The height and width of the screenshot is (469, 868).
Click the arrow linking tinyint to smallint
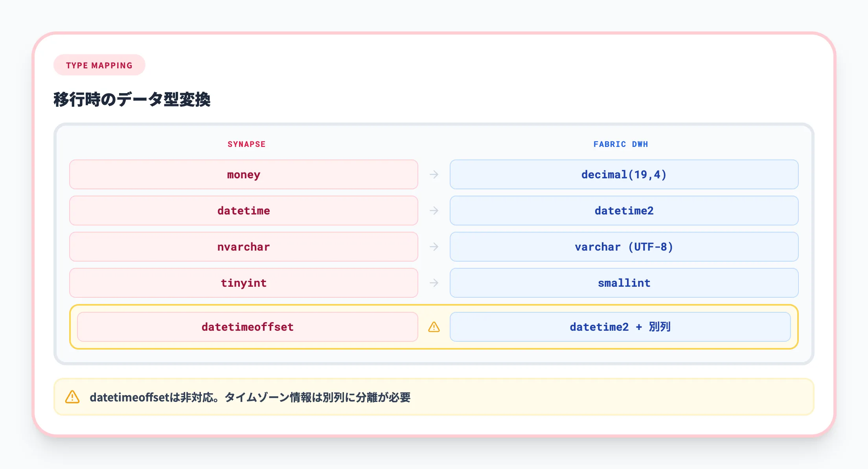tap(434, 282)
